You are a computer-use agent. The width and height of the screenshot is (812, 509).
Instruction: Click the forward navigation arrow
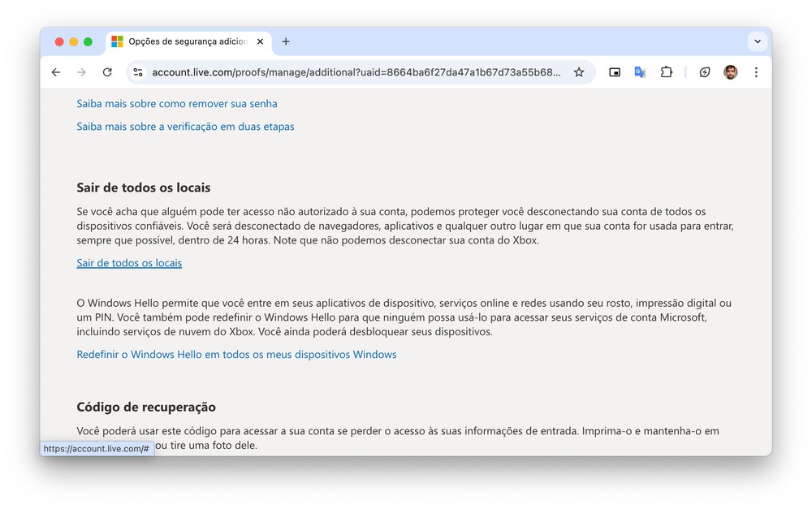click(x=81, y=72)
